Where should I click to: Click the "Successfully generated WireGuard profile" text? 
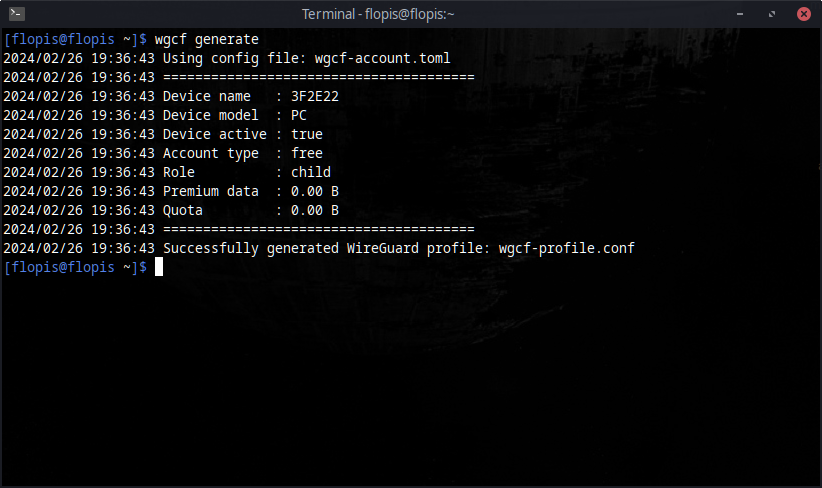click(326, 248)
